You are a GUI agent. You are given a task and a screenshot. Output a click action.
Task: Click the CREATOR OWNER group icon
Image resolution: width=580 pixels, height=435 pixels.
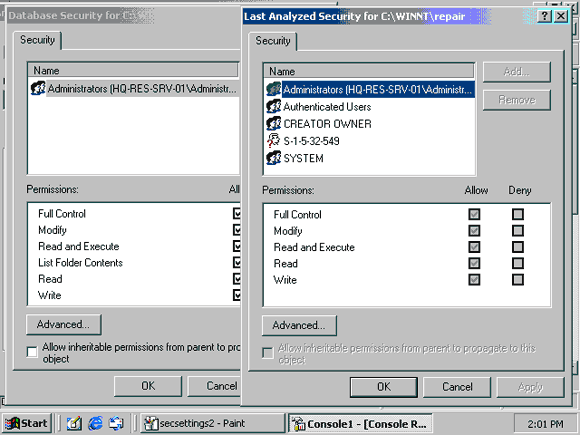pyautogui.click(x=274, y=124)
